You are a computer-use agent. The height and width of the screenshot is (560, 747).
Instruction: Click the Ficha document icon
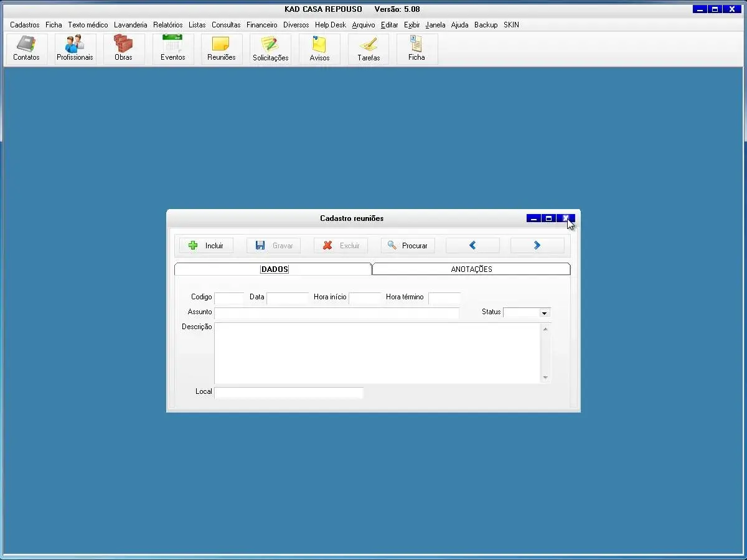tap(416, 49)
